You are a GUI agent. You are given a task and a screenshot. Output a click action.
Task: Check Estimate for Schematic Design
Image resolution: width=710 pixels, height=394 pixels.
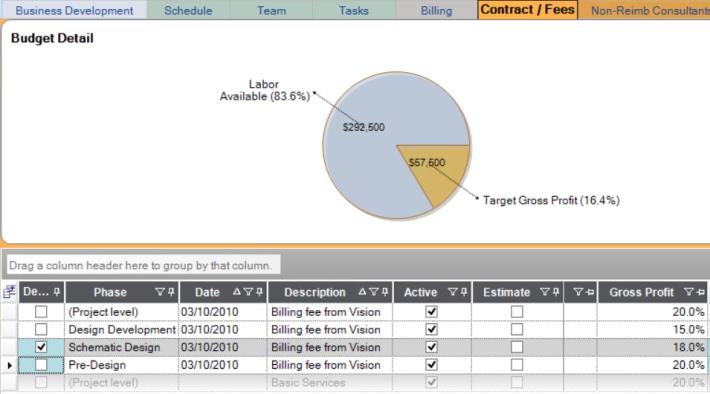pos(517,347)
